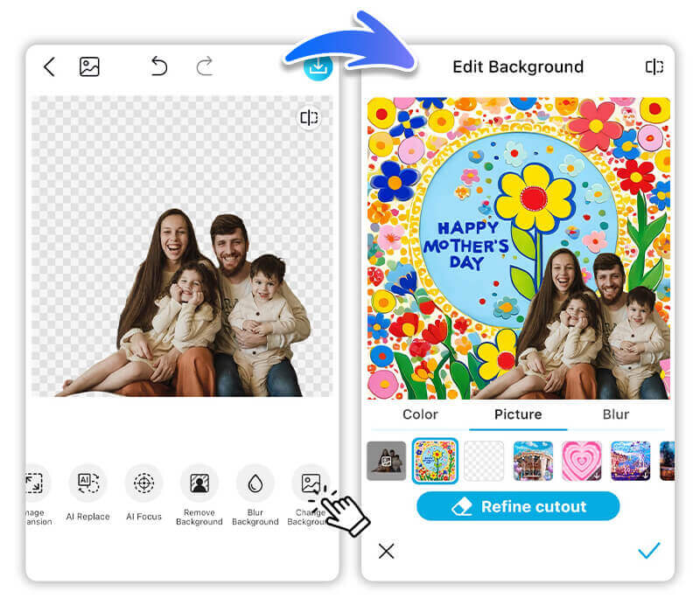Pick the transparent background thumbnail

point(484,461)
